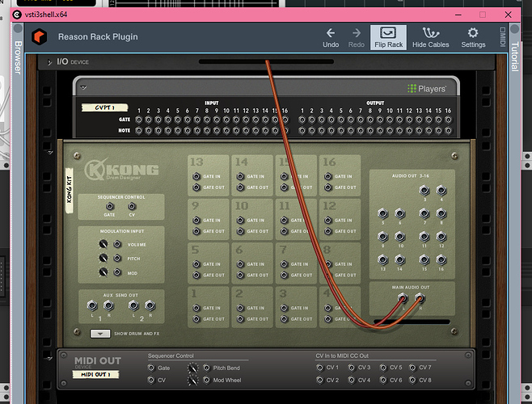Click Main Audio Out R jack

[x=420, y=298]
